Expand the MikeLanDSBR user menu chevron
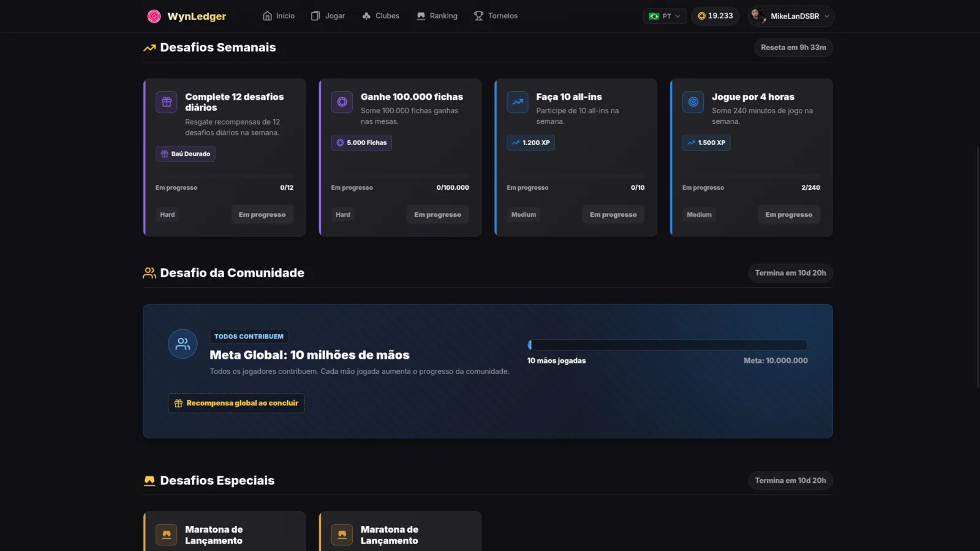Screen dimensions: 980x551 point(827,17)
